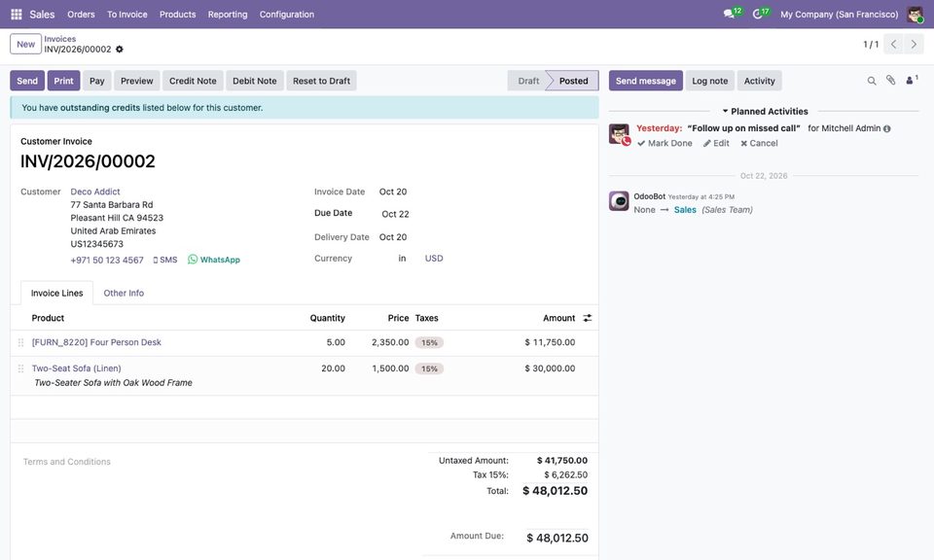This screenshot has height=560, width=934.
Task: Open the To Invoice menu
Action: pyautogui.click(x=126, y=15)
